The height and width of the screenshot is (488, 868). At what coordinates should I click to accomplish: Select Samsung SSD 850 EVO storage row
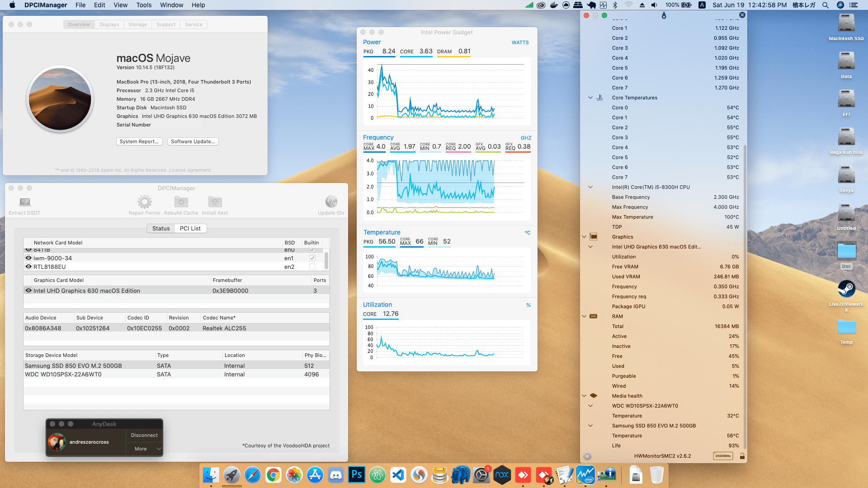pos(176,366)
